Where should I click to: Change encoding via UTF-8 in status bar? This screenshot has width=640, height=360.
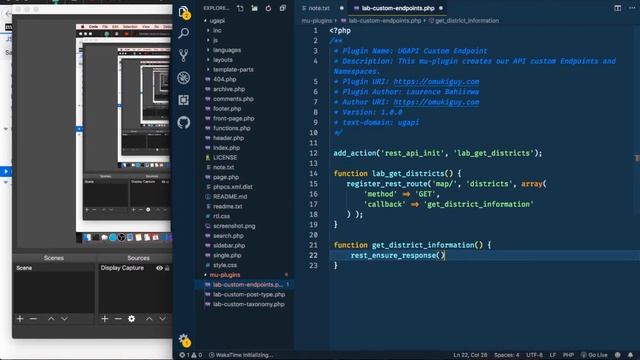(x=534, y=355)
